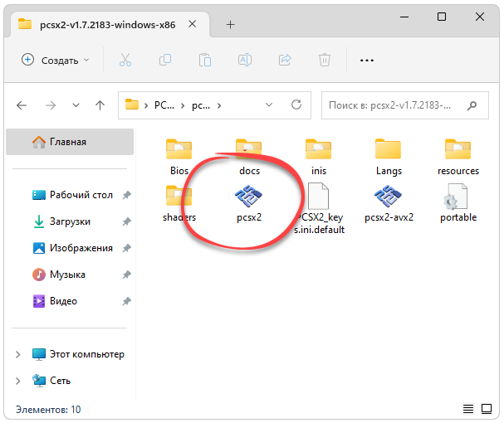504x423 pixels.
Task: Go up one folder level
Action: pyautogui.click(x=100, y=105)
